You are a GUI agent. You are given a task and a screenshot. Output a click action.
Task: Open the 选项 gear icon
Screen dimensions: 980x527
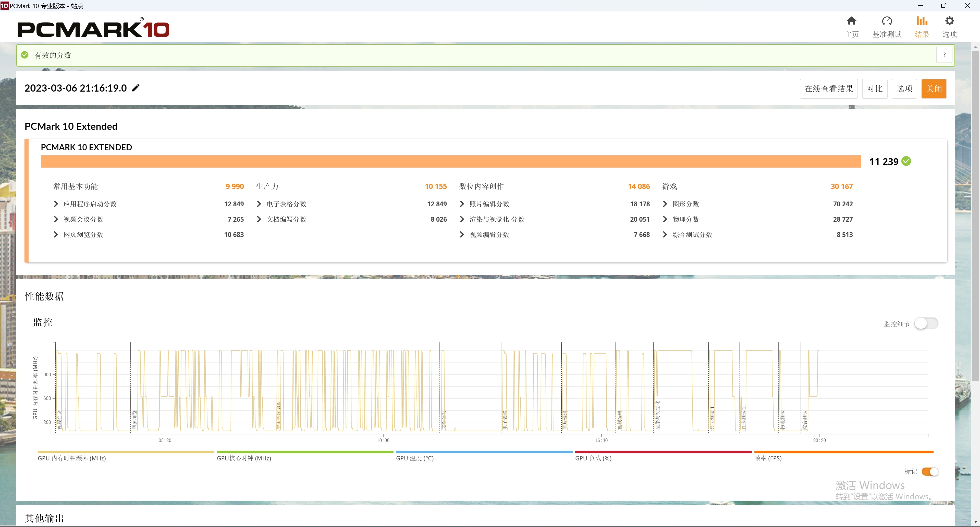pyautogui.click(x=949, y=21)
